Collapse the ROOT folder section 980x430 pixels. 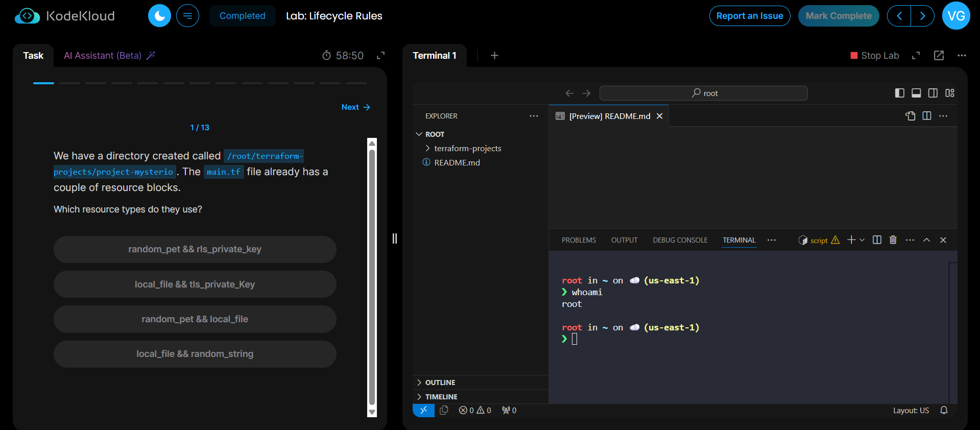tap(480, 134)
